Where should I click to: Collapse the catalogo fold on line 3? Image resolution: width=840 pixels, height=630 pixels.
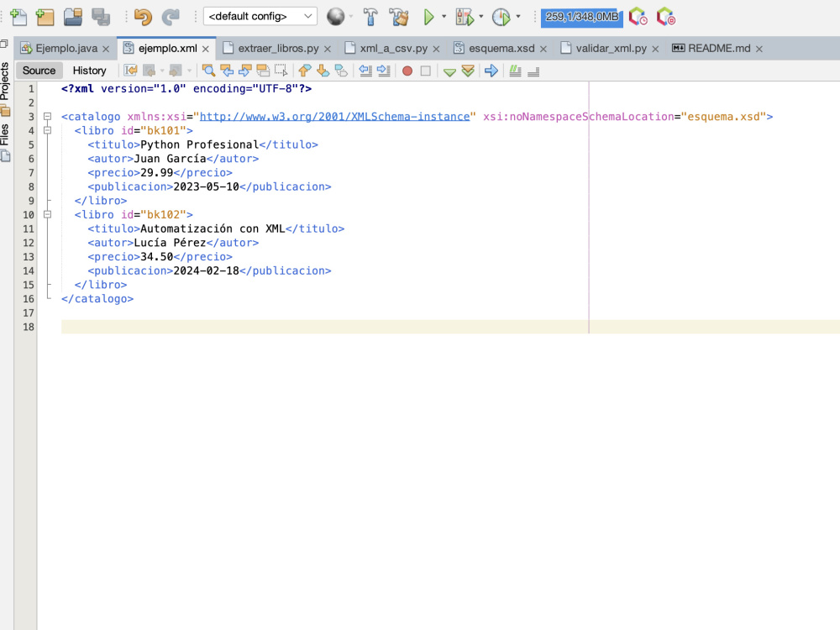click(x=47, y=116)
